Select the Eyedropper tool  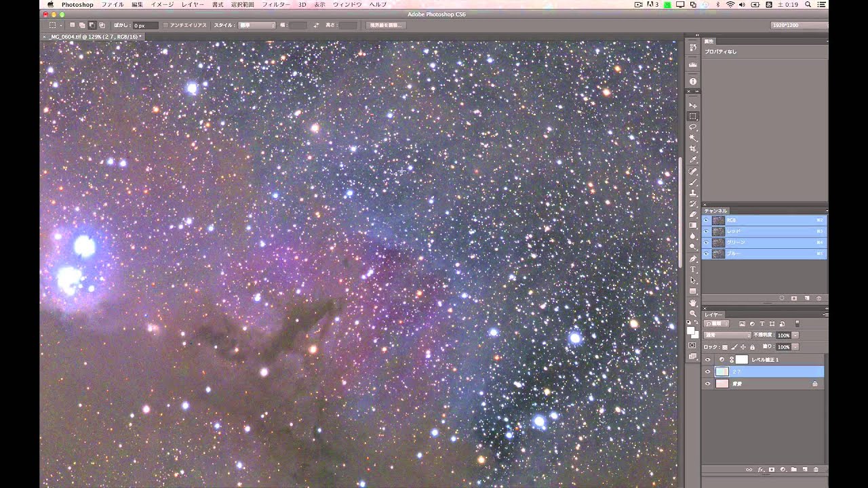click(693, 160)
